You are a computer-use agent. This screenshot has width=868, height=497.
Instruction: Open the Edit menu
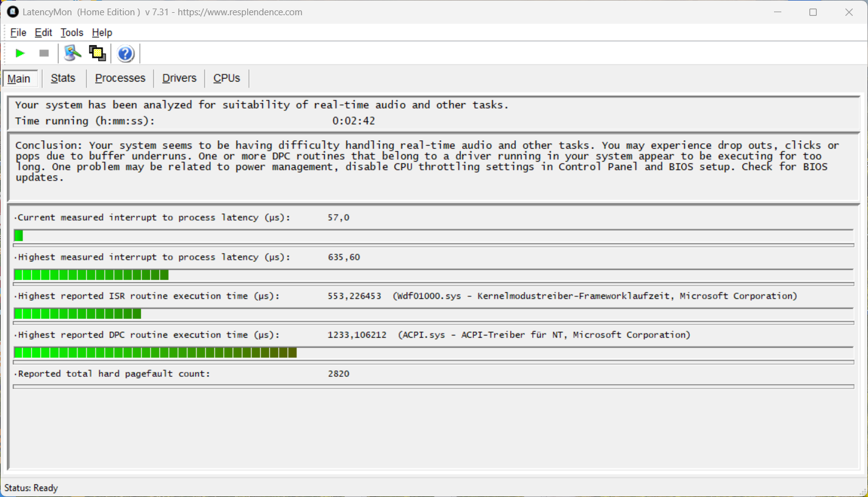coord(43,33)
